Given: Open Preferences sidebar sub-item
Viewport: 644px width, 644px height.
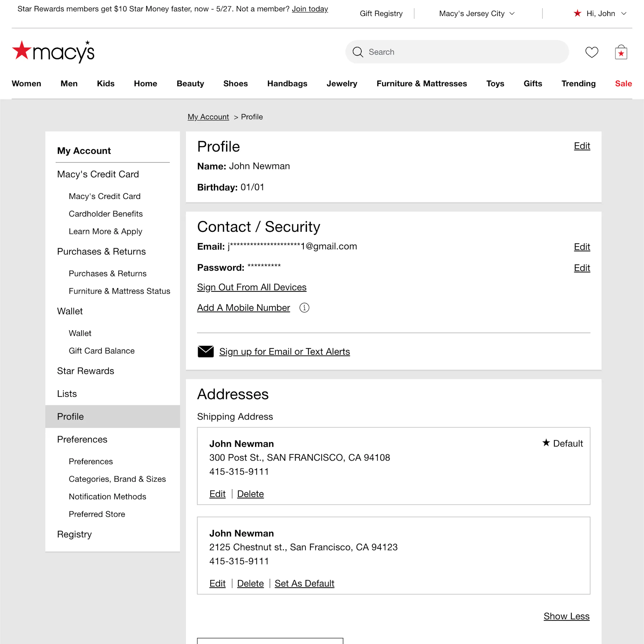Looking at the screenshot, I should 91,461.
